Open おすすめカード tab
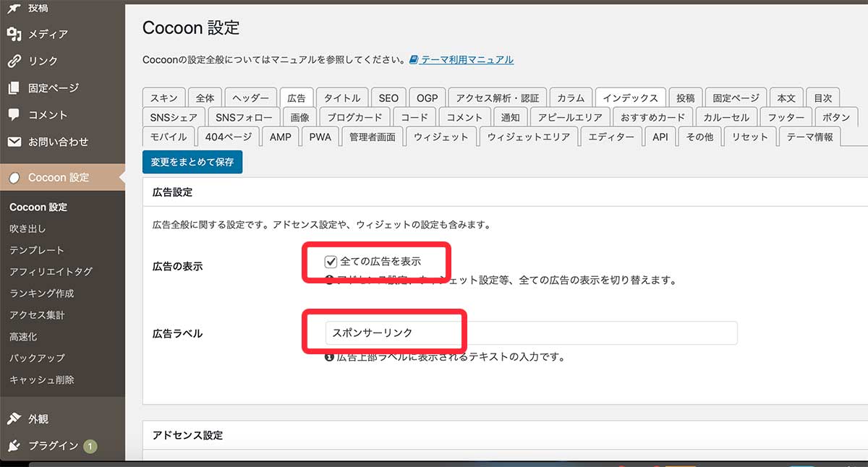This screenshot has width=868, height=467. point(652,117)
